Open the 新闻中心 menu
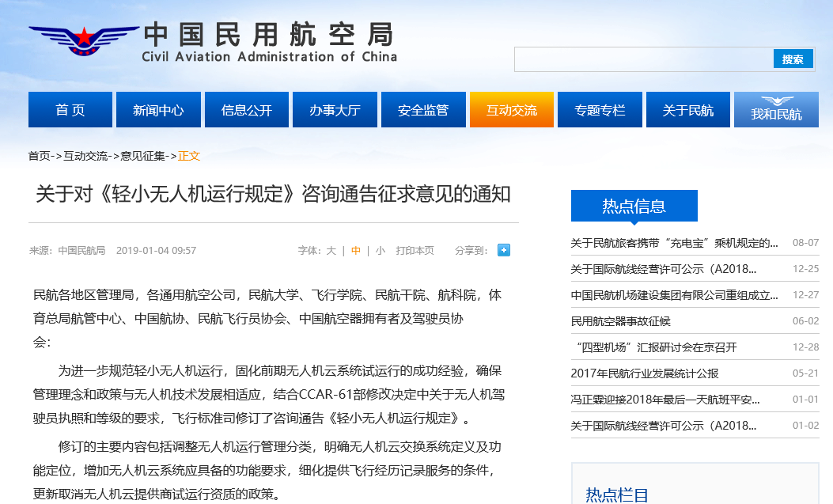833x504 pixels. (158, 109)
